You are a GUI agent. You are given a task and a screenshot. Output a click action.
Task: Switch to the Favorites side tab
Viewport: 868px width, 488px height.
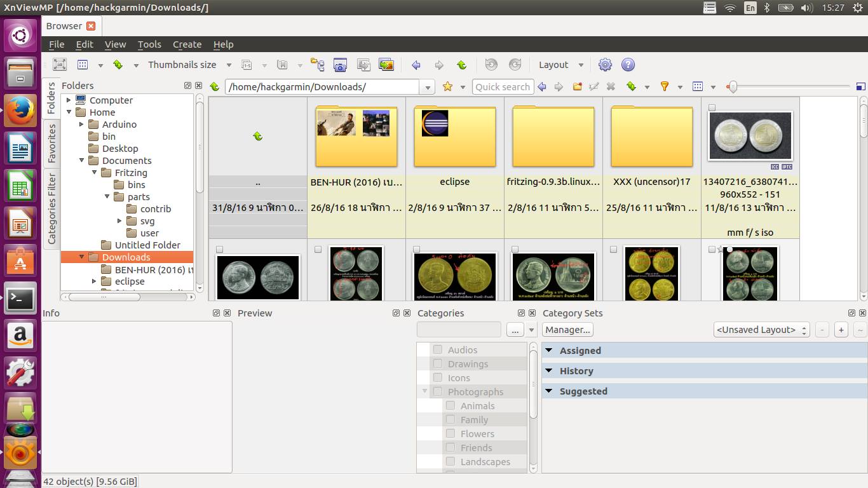51,143
